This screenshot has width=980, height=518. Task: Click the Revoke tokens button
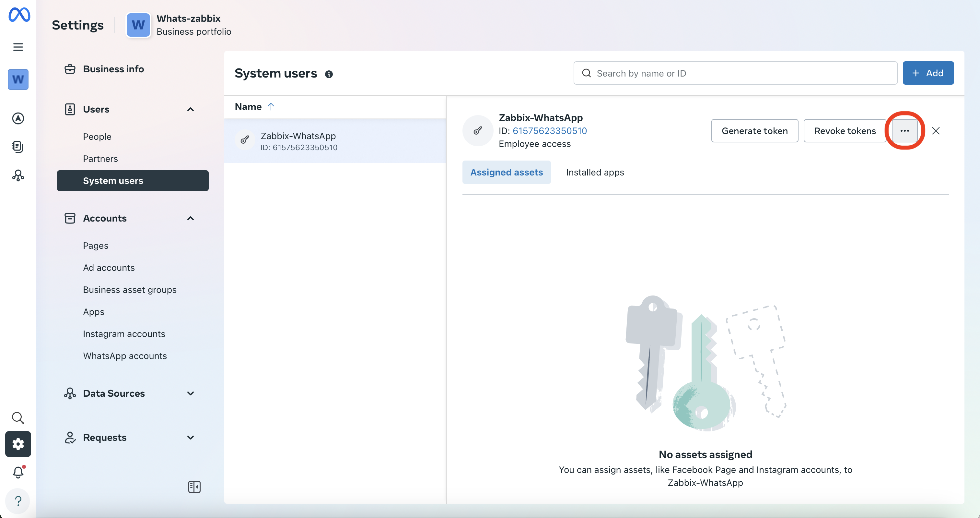(845, 131)
